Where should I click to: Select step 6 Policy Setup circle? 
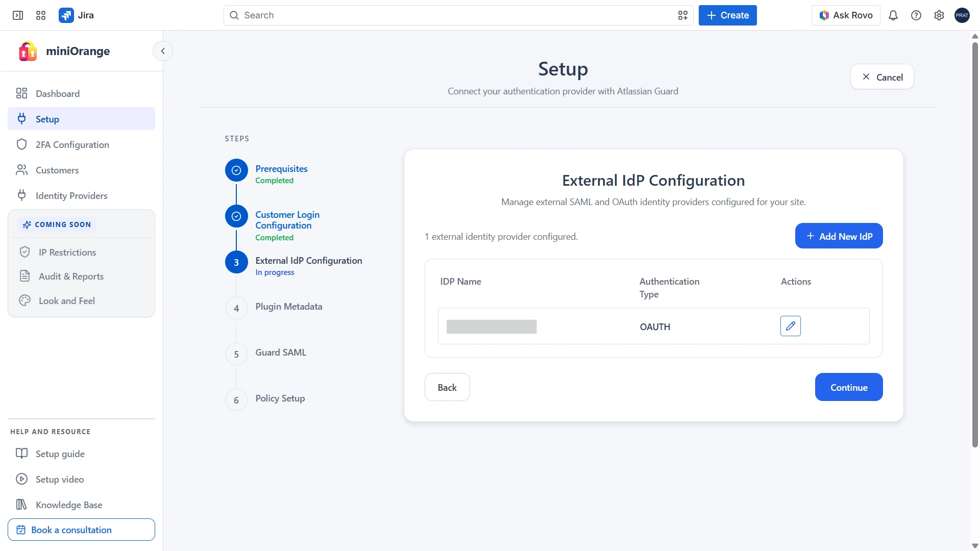[x=236, y=400]
